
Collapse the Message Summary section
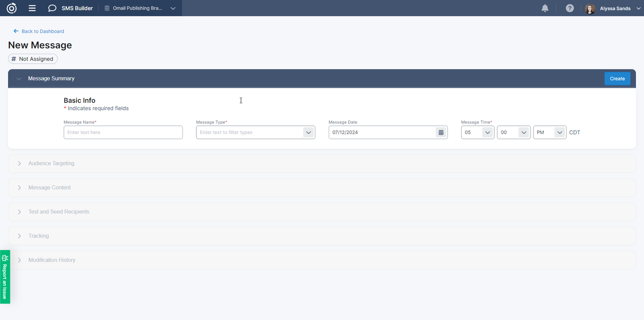(x=19, y=79)
